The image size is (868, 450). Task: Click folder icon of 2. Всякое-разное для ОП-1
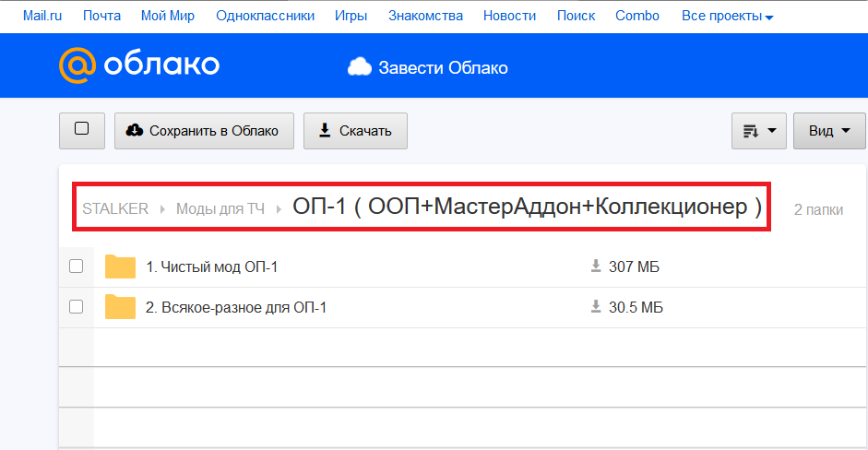click(120, 307)
